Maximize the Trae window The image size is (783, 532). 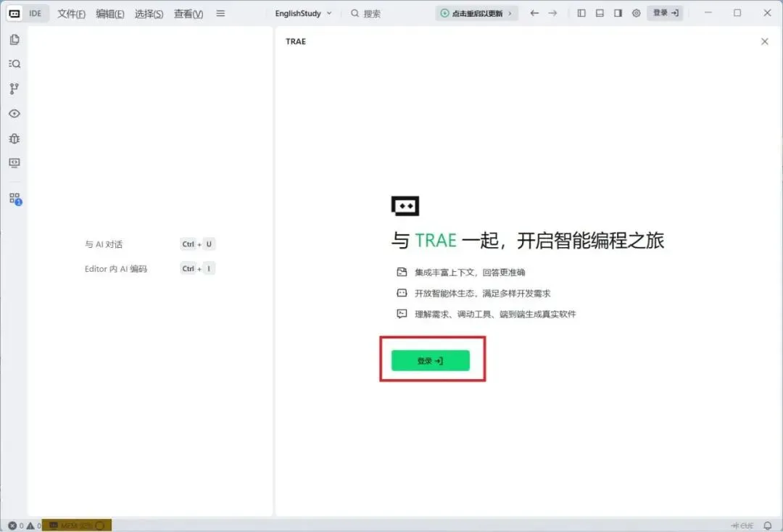737,13
